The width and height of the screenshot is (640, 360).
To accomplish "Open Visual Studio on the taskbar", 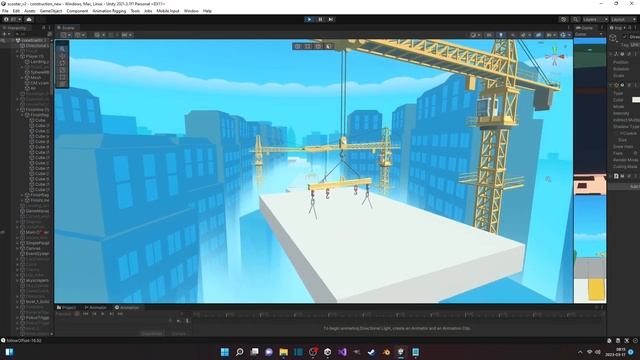I will coord(342,352).
